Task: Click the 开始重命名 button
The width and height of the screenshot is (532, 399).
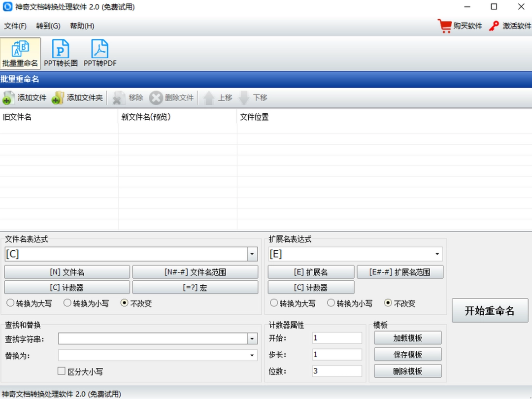Action: point(490,310)
